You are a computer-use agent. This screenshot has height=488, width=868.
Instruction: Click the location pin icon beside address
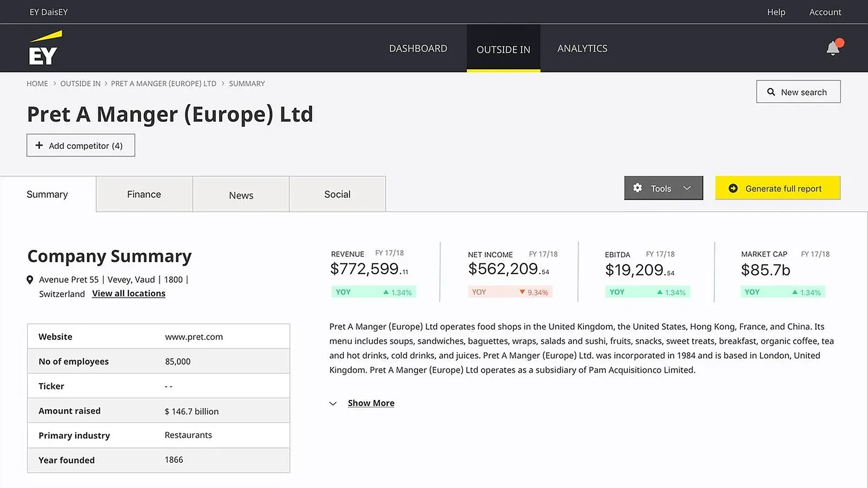(x=30, y=279)
